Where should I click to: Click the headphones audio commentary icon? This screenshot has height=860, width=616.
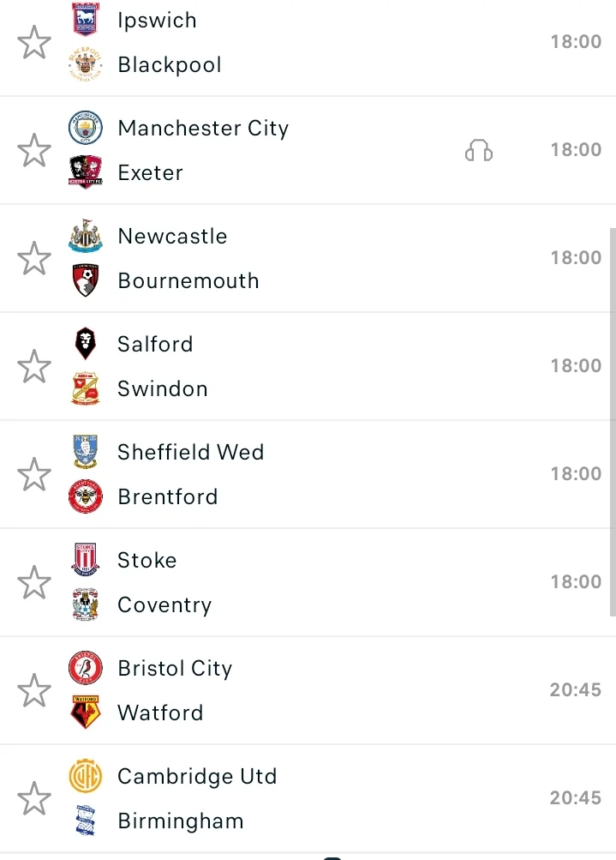click(x=479, y=151)
